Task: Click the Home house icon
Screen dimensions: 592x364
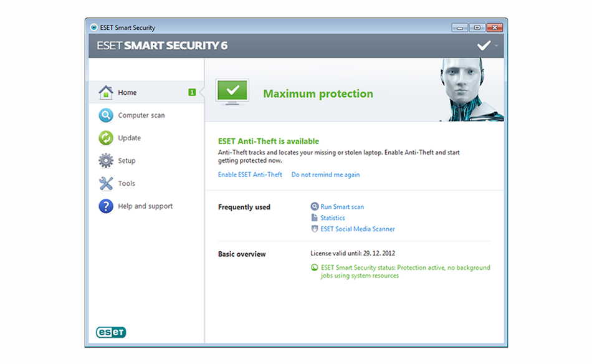Action: (106, 92)
